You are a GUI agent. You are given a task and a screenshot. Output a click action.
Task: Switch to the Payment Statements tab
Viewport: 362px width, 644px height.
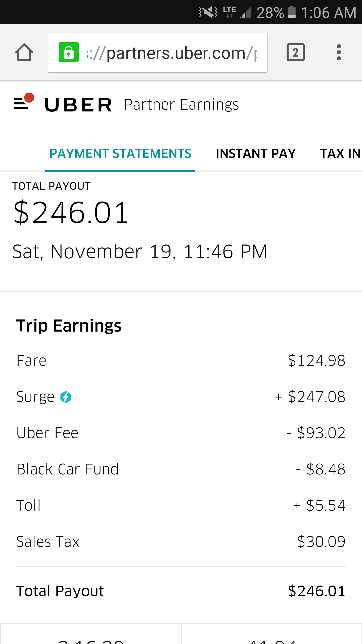pos(120,154)
